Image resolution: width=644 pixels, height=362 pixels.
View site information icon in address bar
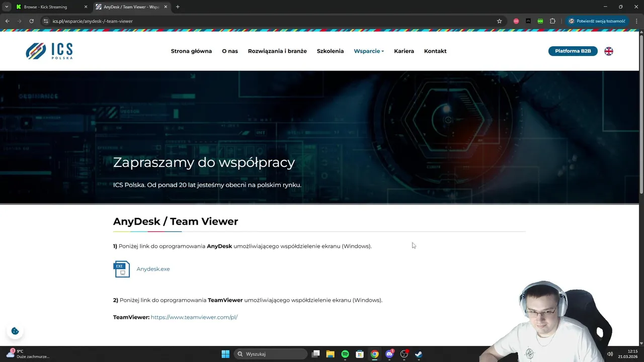pyautogui.click(x=46, y=21)
